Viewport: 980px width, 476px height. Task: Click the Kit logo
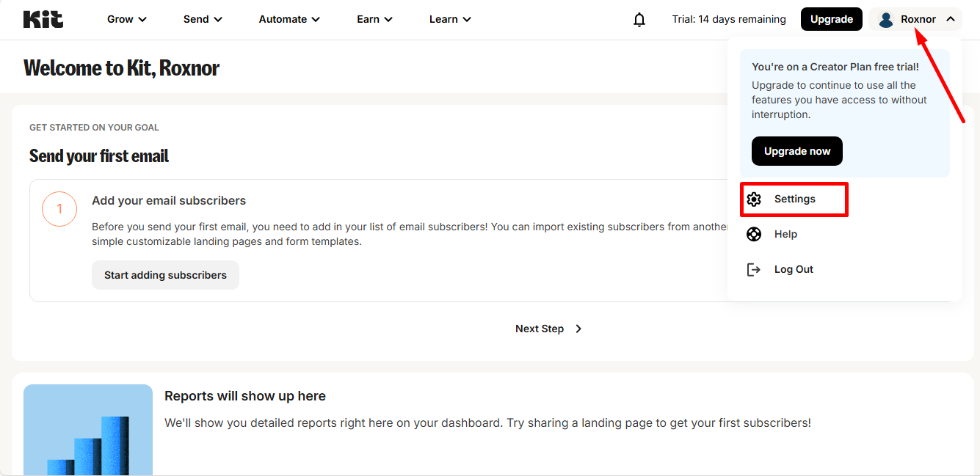42,19
